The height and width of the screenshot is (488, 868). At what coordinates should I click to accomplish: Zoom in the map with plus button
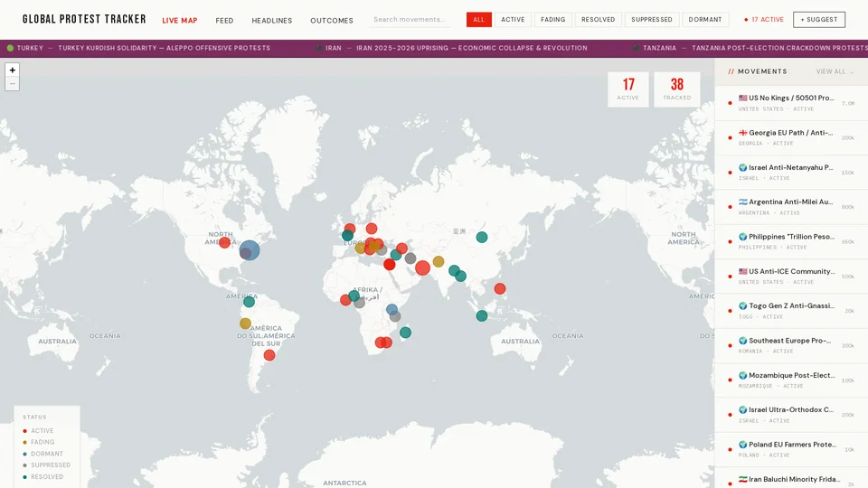pyautogui.click(x=12, y=70)
